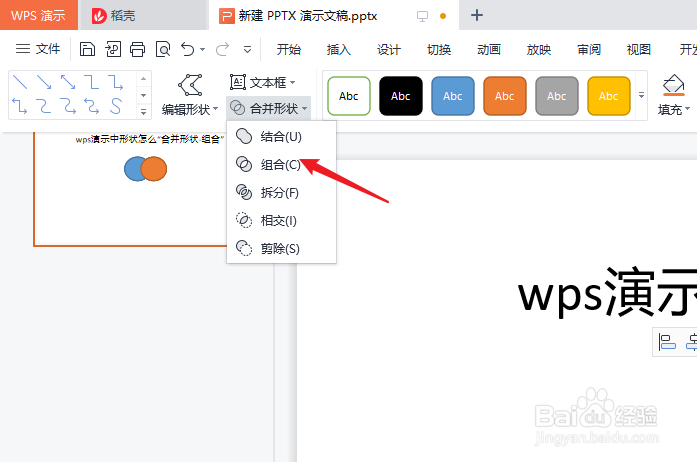Select the curved connector shape
This screenshot has height=462, width=697.
click(x=44, y=106)
